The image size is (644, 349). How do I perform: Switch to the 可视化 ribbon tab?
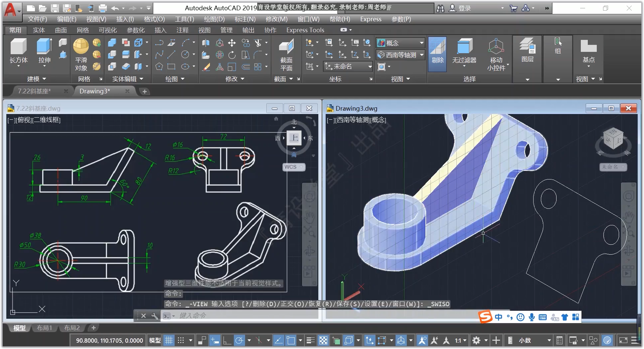click(107, 30)
